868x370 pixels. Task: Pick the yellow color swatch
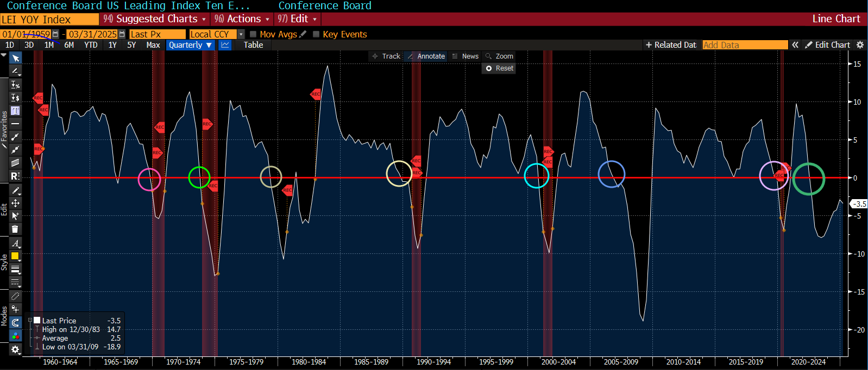[15, 256]
